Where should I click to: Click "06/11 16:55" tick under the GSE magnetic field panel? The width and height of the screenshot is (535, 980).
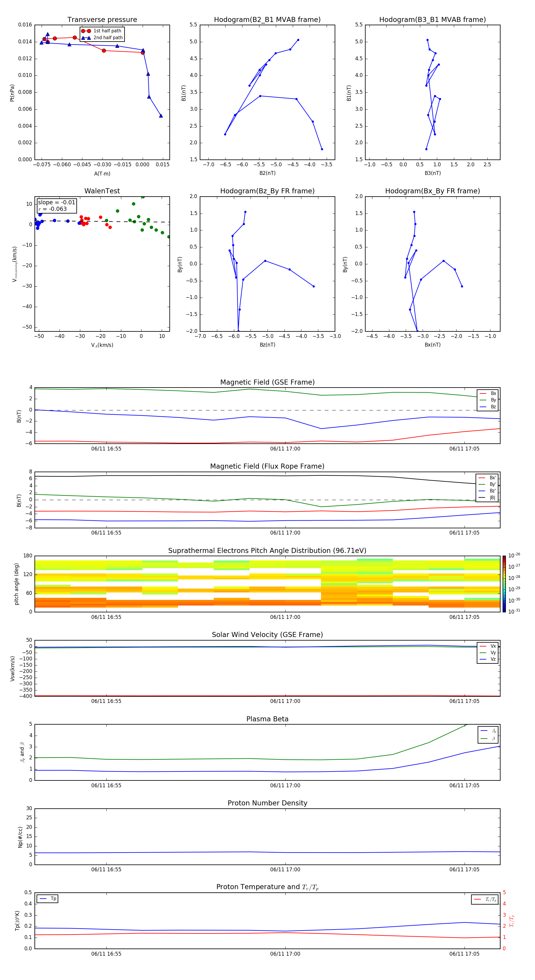pos(106,448)
